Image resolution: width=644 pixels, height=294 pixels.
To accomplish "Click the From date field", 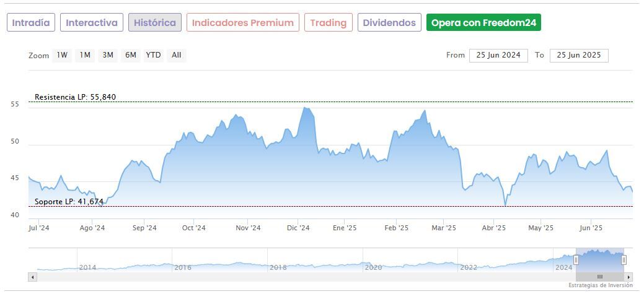I will point(498,55).
